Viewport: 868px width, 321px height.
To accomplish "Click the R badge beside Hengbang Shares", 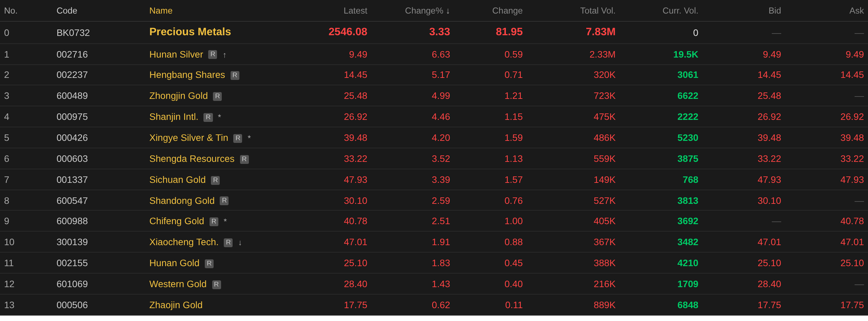I will pos(235,75).
